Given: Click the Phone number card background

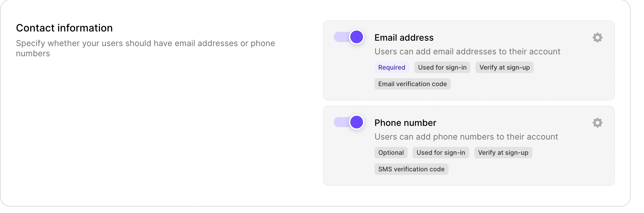Looking at the screenshot, I should 540,172.
